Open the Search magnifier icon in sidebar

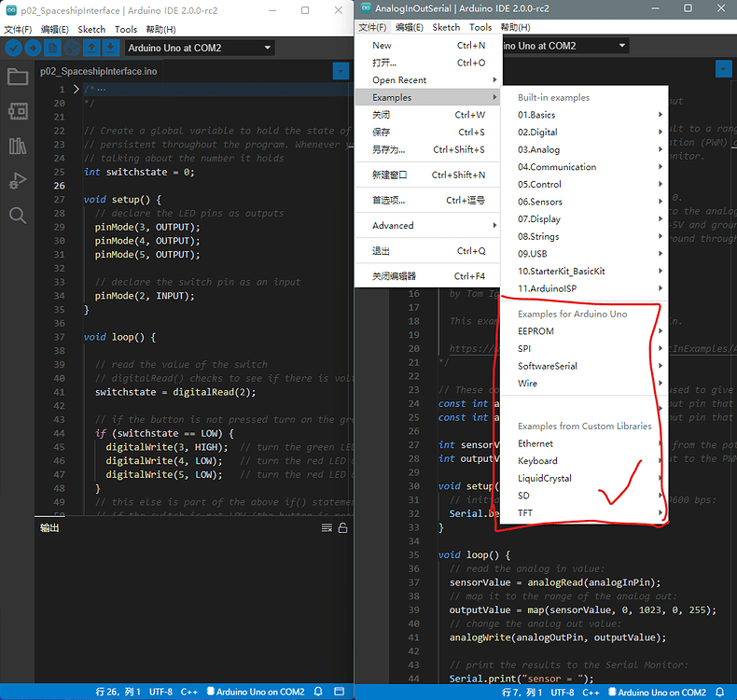[x=17, y=216]
